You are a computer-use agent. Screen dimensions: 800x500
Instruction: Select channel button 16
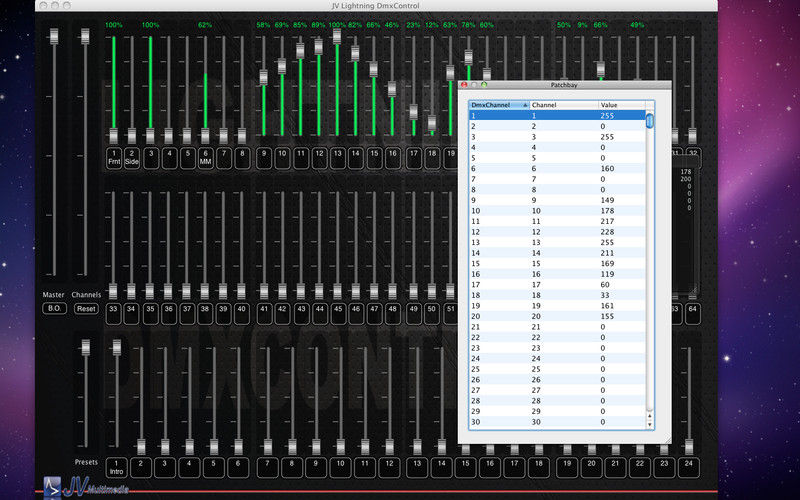(x=392, y=158)
